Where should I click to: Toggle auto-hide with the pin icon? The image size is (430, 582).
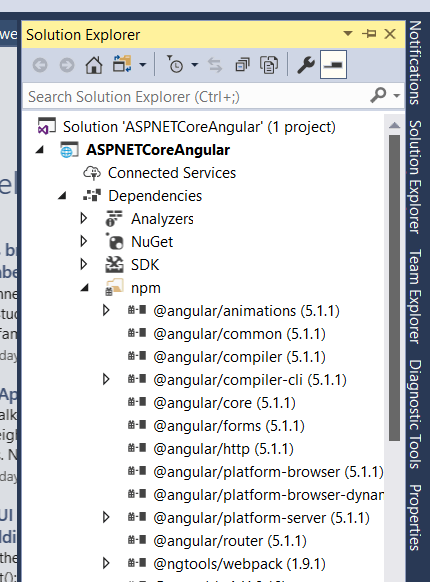pyautogui.click(x=369, y=34)
